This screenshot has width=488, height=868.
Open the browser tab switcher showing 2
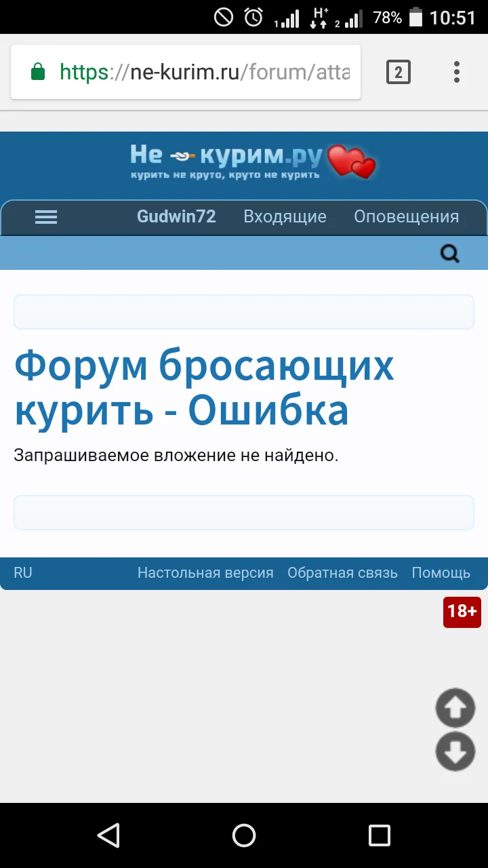[x=399, y=72]
